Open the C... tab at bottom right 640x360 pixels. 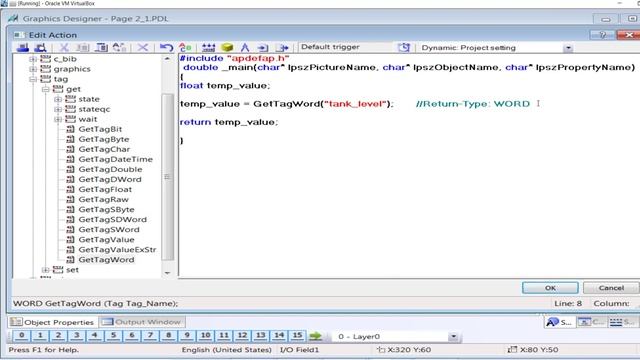[x=591, y=322]
